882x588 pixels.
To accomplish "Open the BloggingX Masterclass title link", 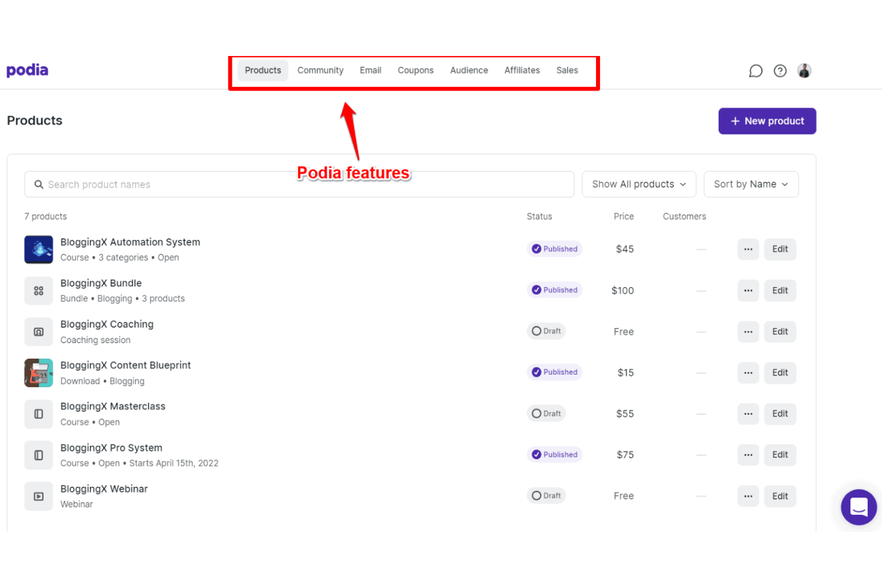I will point(113,406).
